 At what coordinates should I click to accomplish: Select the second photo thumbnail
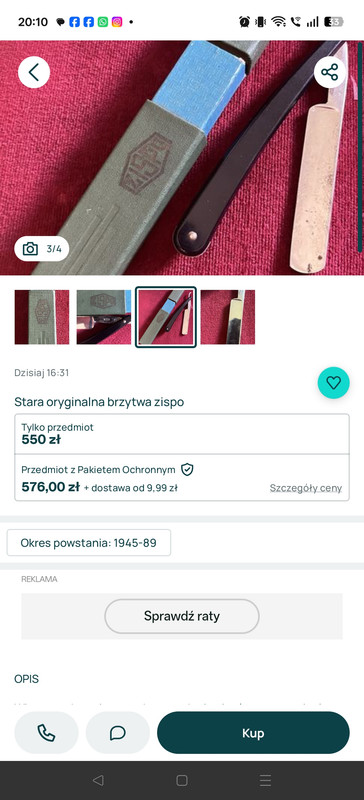104,317
